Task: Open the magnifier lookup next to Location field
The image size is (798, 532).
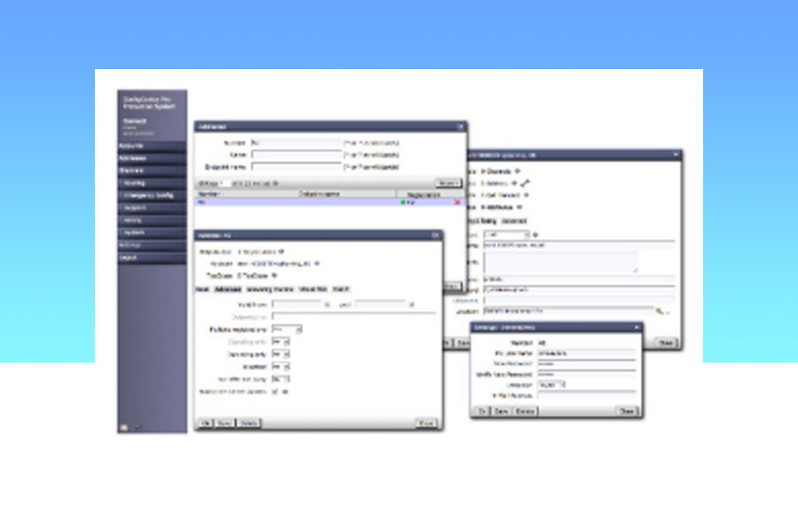Action: pos(659,309)
